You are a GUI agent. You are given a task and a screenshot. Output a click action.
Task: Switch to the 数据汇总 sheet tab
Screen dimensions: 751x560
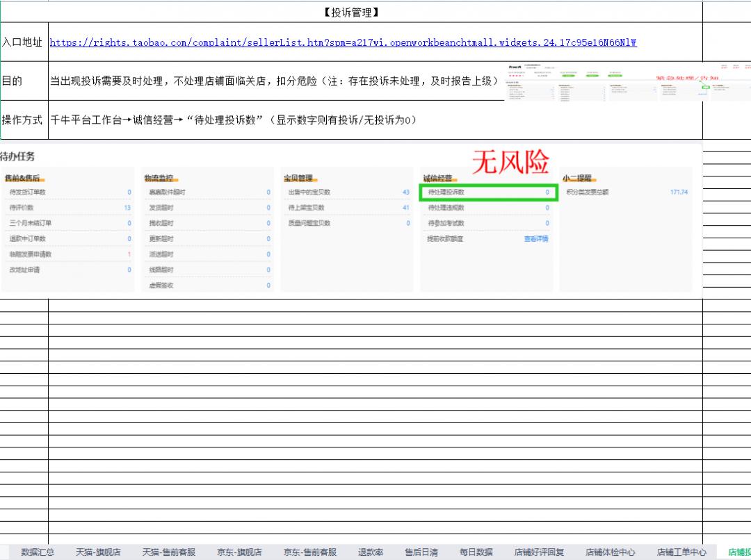[37, 552]
